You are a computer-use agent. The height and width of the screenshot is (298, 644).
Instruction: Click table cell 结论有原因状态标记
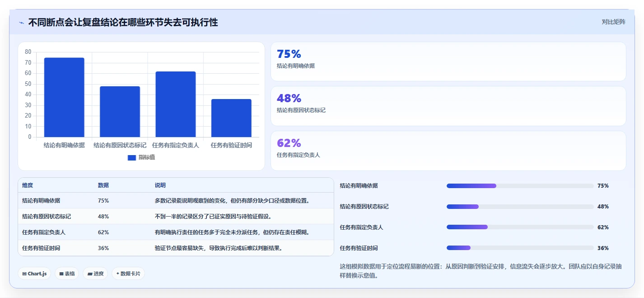click(47, 217)
